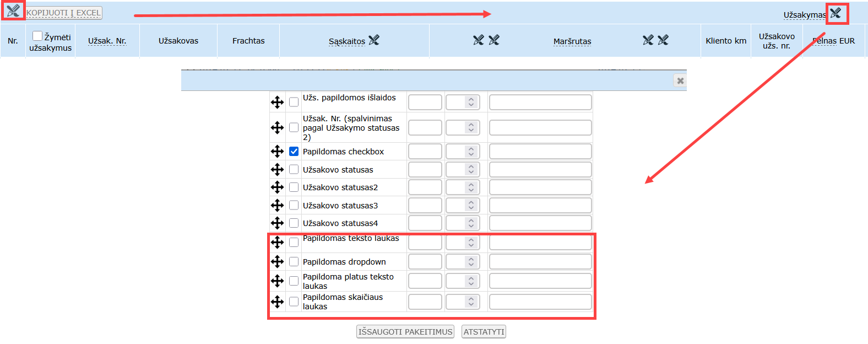This screenshot has height=344, width=868.
Task: Click move handle for Užsakovo statusas3 row
Action: pyautogui.click(x=277, y=205)
